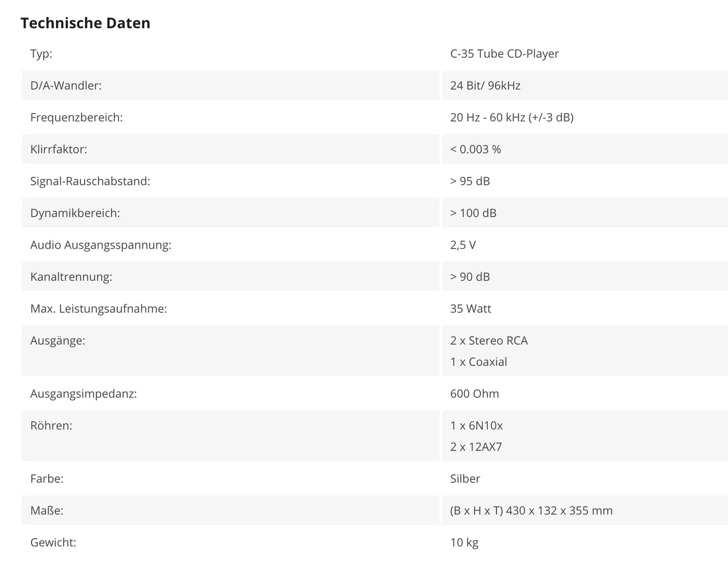Click the 1 x Coaxial entry
Screen dimensions: 728x573
[x=479, y=362]
